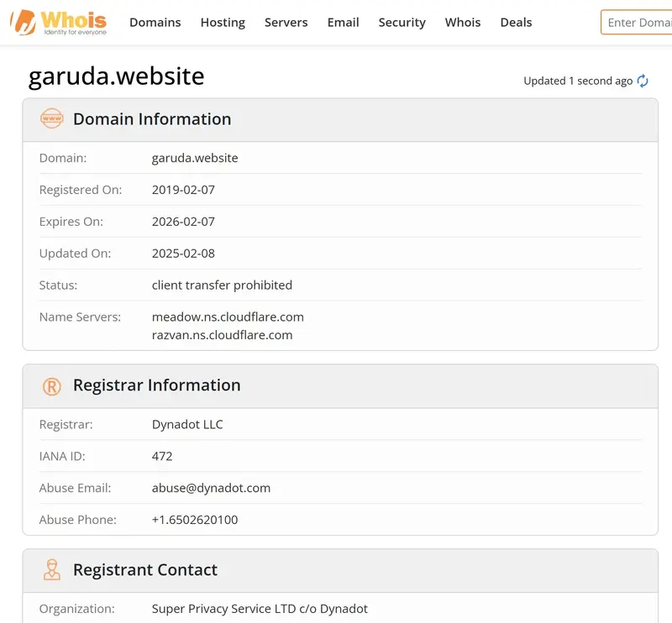This screenshot has width=672, height=623.
Task: Click the Status: label
Action: tap(58, 285)
